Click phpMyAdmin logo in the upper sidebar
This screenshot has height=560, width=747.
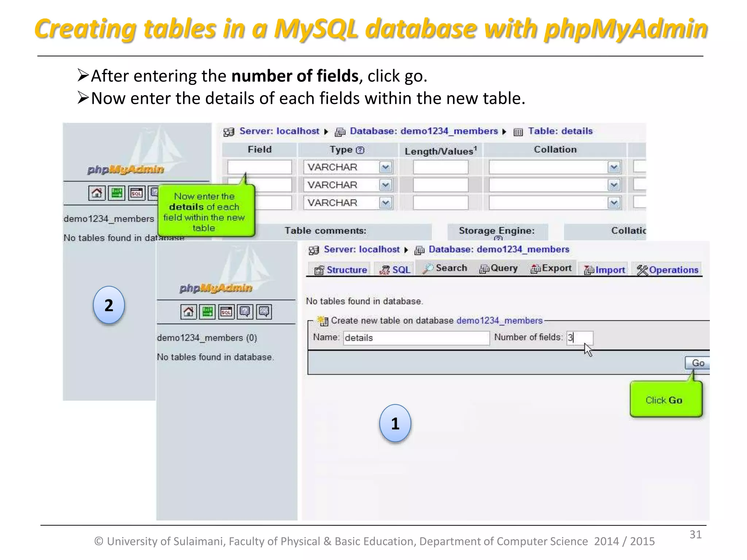125,170
